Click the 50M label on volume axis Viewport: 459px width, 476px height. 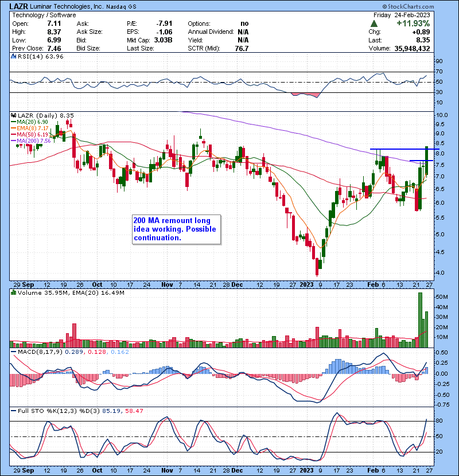(442, 296)
